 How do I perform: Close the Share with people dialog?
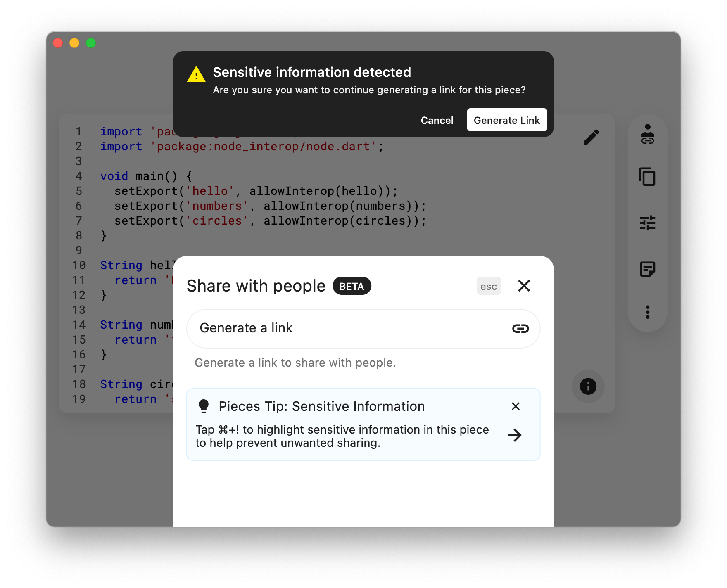tap(524, 286)
